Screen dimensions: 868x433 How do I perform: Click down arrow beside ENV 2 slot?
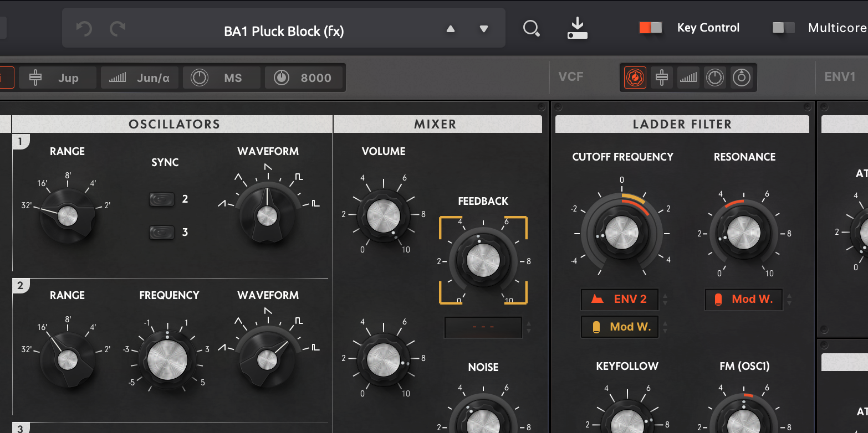665,303
